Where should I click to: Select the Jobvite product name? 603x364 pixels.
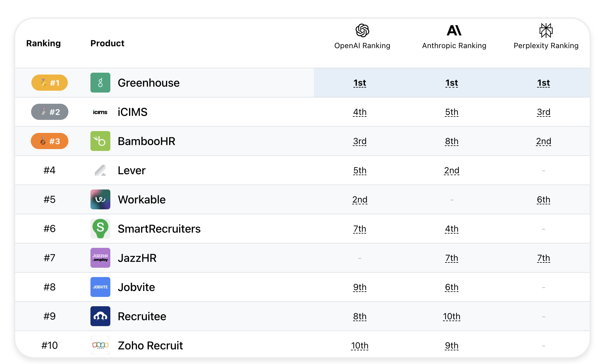(x=136, y=287)
